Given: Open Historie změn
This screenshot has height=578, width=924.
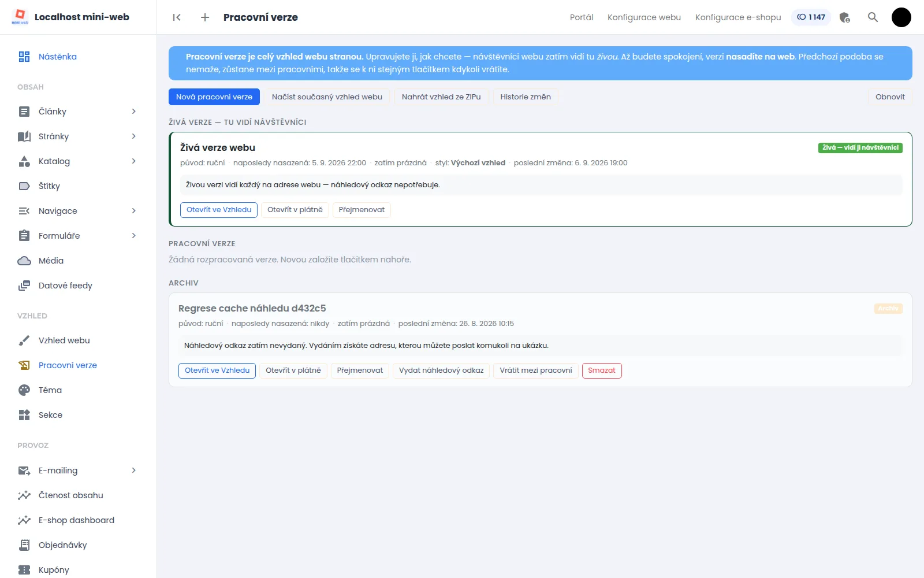Looking at the screenshot, I should coord(526,97).
